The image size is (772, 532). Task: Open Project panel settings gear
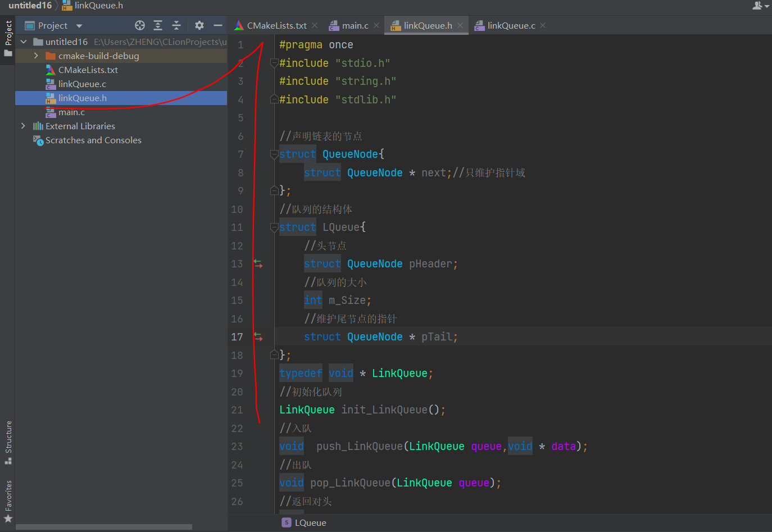tap(199, 25)
